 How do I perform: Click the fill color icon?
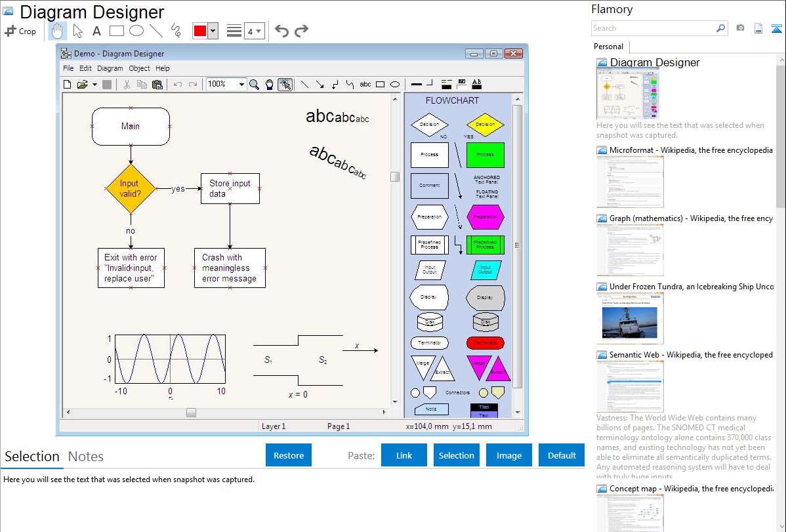point(462,84)
